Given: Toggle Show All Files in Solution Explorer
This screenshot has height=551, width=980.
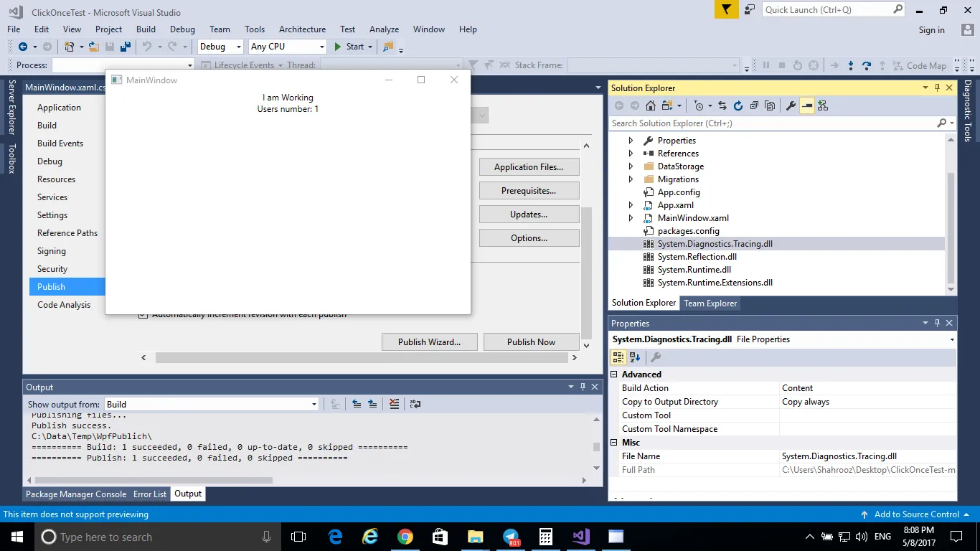Looking at the screenshot, I should (x=770, y=105).
